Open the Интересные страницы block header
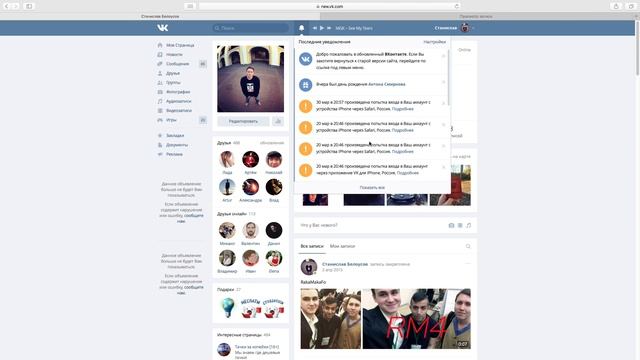640x360 pixels. coord(244,335)
